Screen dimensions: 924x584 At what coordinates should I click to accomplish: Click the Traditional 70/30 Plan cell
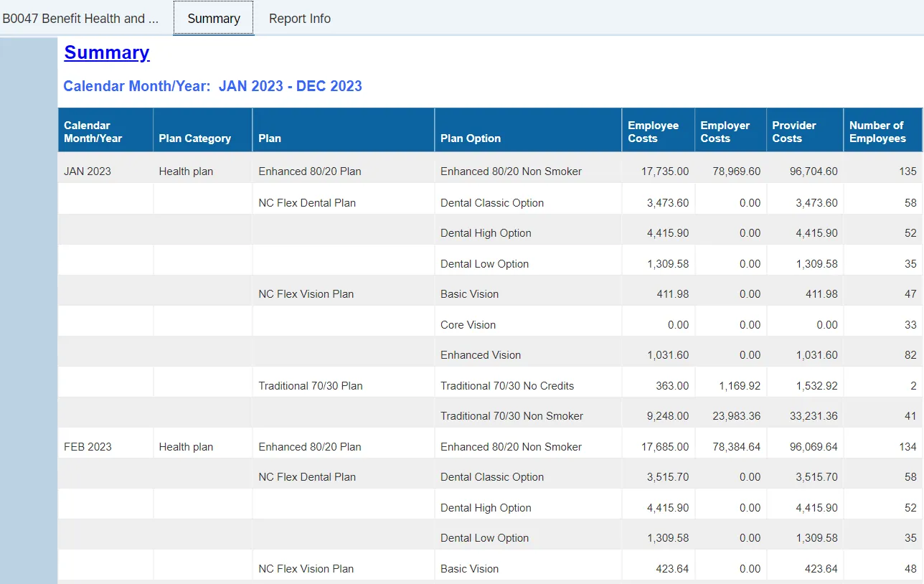tap(311, 385)
